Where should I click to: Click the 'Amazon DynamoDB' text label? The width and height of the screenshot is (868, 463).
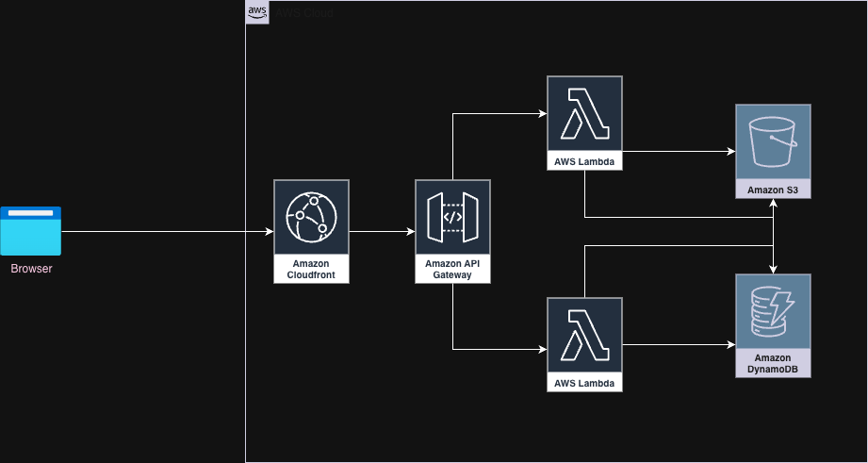773,364
